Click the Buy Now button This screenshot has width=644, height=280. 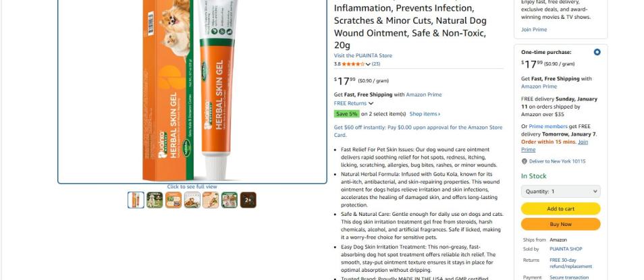[x=560, y=224]
